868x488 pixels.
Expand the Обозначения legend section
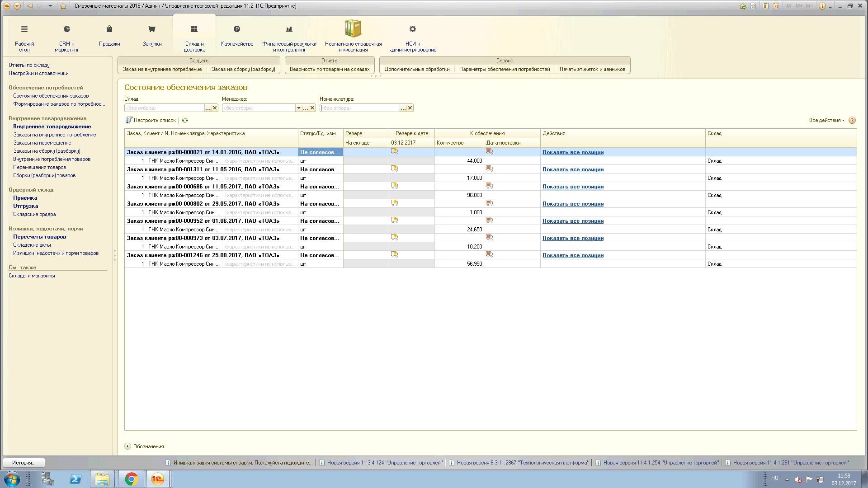click(x=127, y=446)
